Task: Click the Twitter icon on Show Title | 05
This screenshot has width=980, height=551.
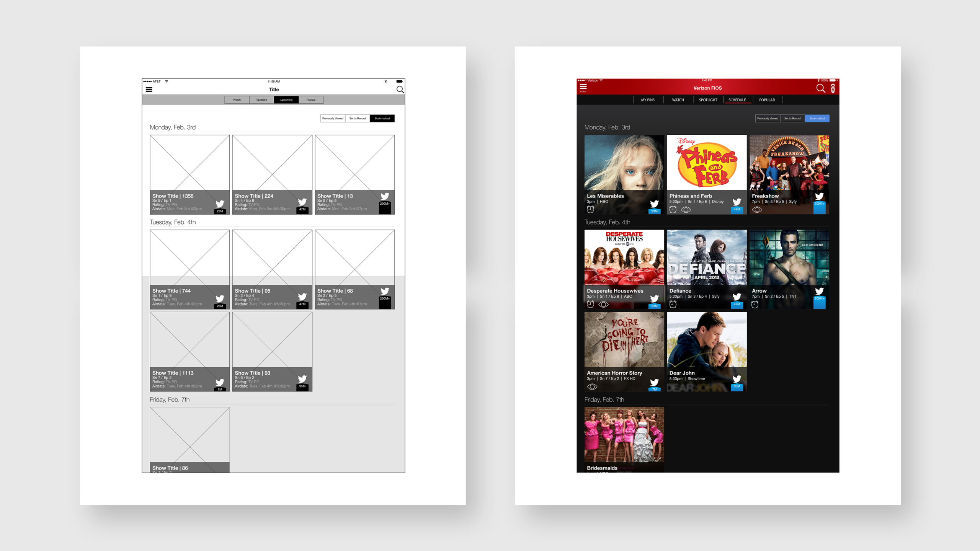Action: pyautogui.click(x=302, y=297)
